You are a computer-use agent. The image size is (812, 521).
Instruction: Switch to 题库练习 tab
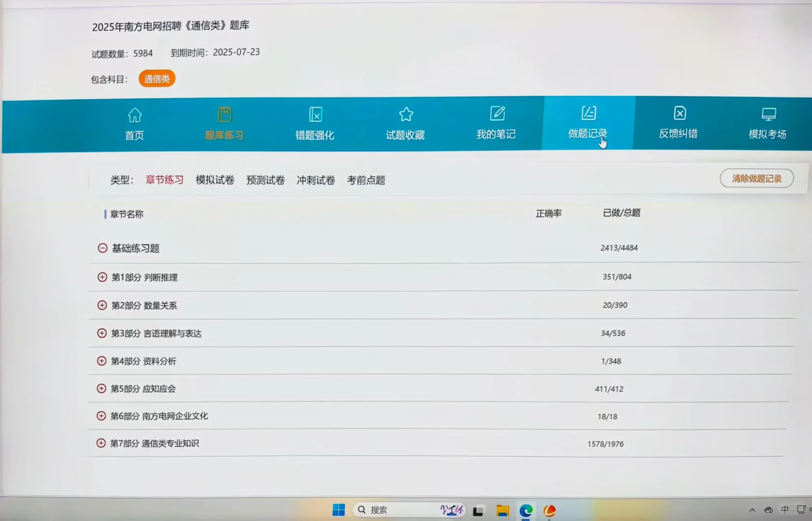(x=224, y=125)
